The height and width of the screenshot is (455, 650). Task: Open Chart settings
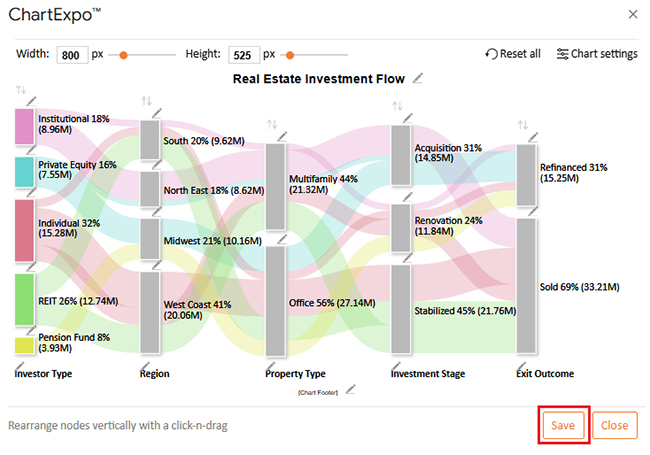tap(597, 54)
